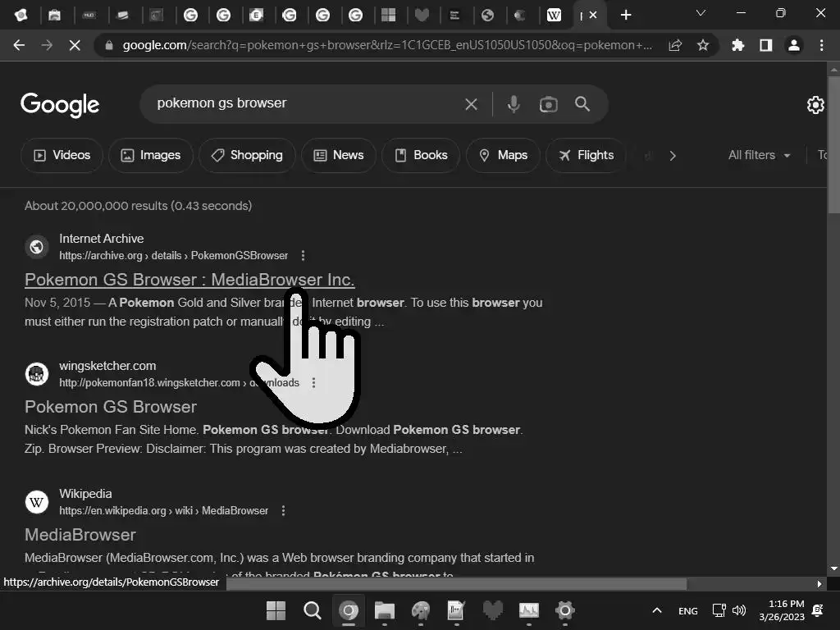Open Settings gear in taskbar

click(x=564, y=610)
